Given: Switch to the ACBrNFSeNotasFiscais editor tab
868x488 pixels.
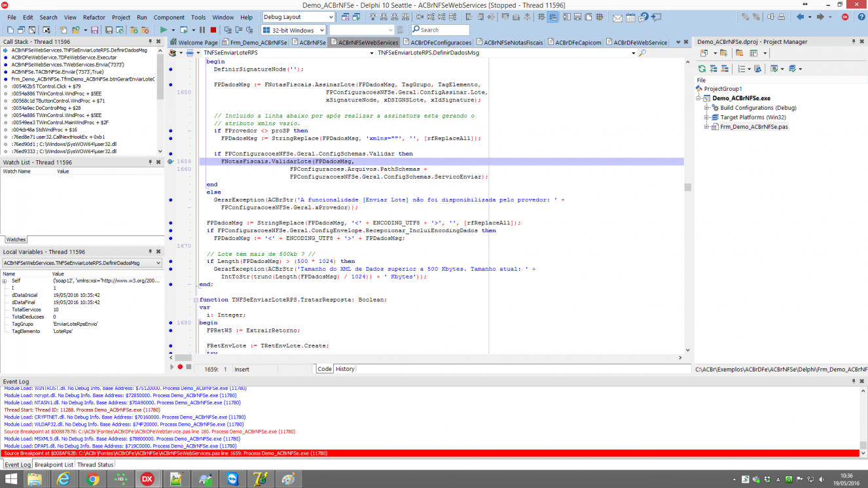Looking at the screenshot, I should click(509, 43).
